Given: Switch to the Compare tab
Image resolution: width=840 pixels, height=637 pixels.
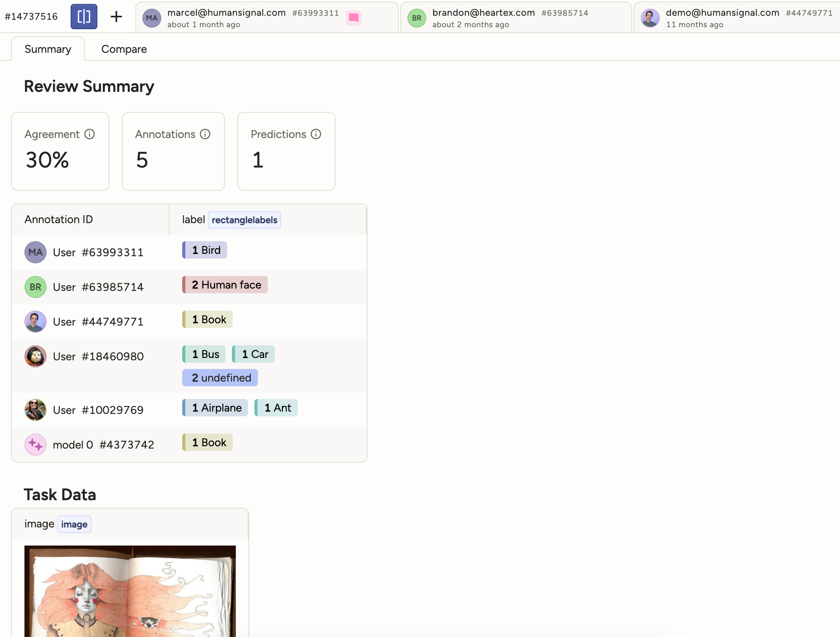Looking at the screenshot, I should (124, 49).
